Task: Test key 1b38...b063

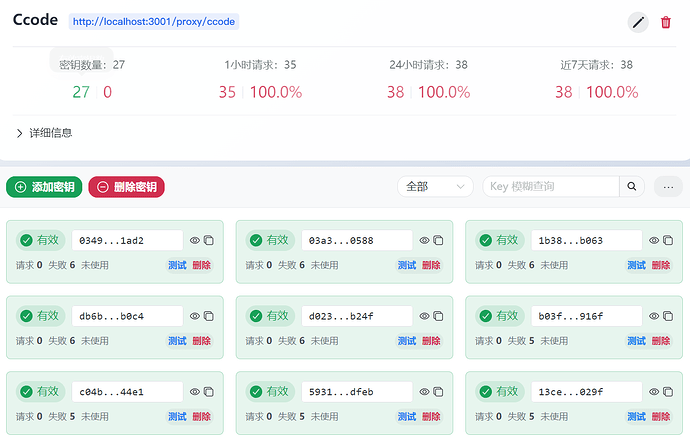Action: [x=636, y=265]
